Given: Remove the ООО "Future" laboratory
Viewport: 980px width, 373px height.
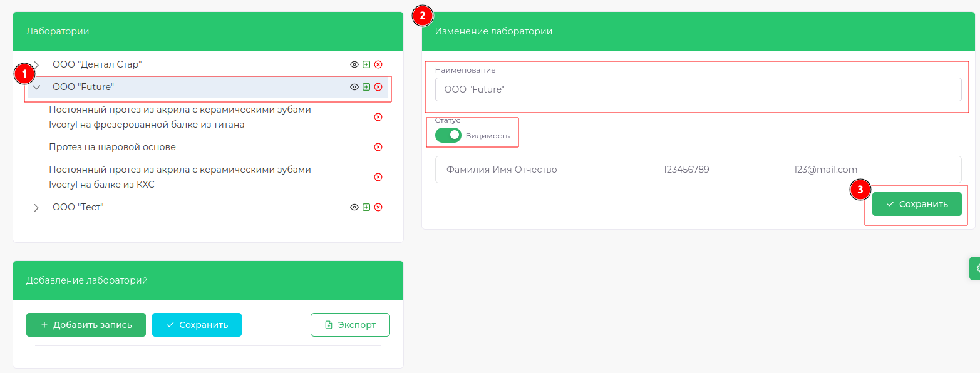Looking at the screenshot, I should (x=378, y=87).
